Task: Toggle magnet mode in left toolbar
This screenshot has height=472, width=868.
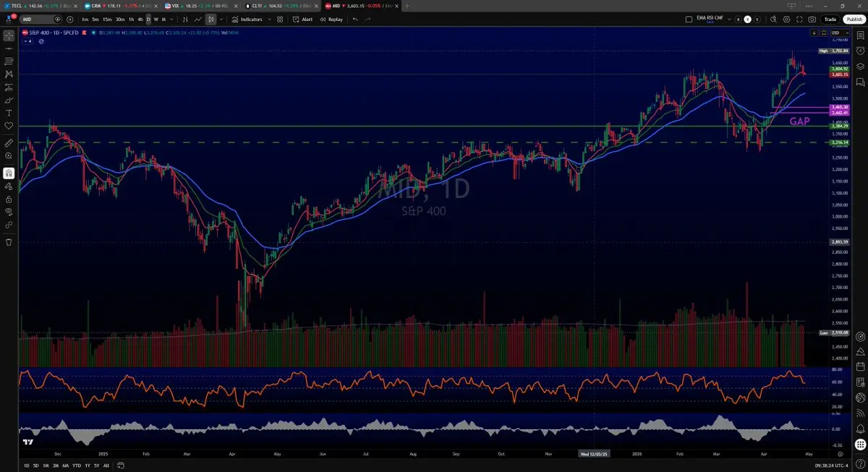Action: (x=9, y=173)
